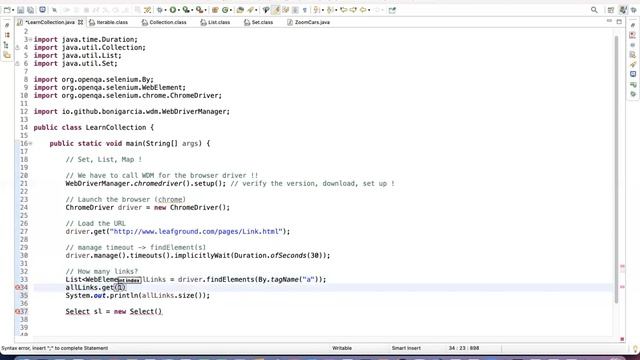Click the Save All toolbar icon
This screenshot has width=640, height=360.
coord(31,10)
